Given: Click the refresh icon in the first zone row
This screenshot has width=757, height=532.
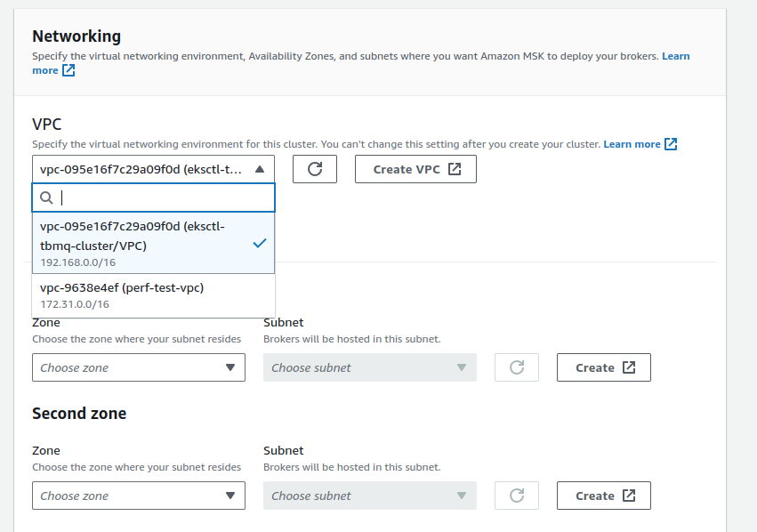Looking at the screenshot, I should (517, 367).
